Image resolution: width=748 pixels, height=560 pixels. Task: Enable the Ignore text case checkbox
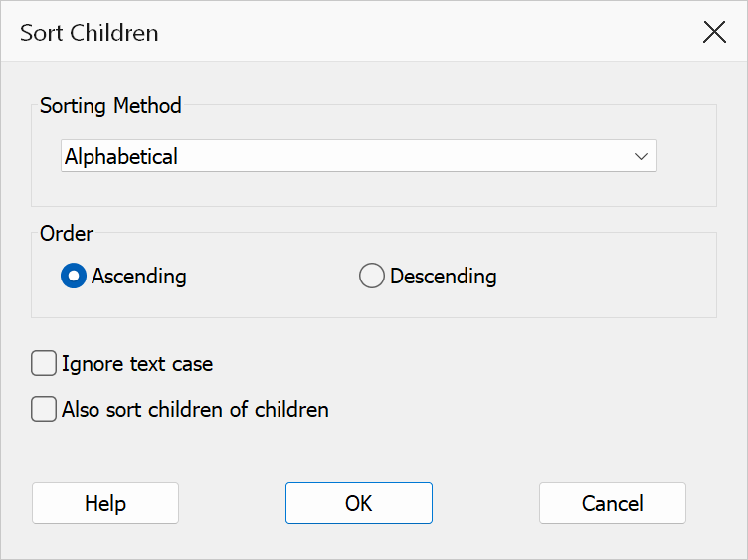coord(44,363)
